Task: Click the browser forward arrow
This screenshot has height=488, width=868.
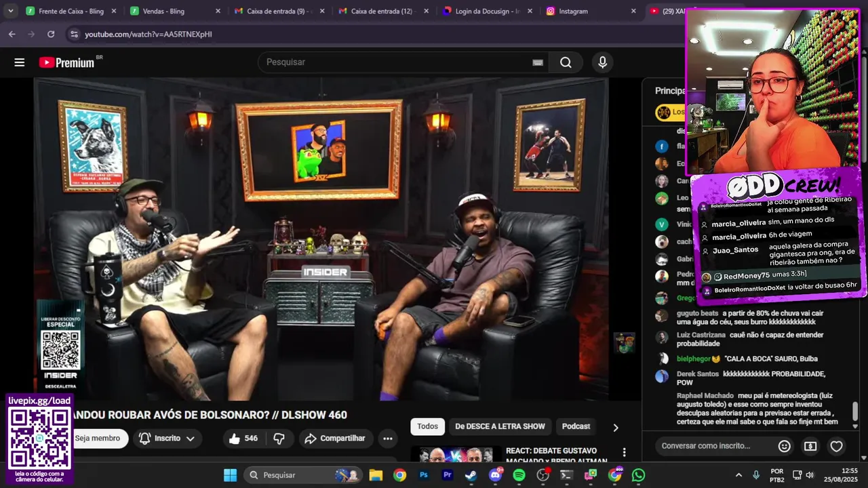Action: click(31, 34)
